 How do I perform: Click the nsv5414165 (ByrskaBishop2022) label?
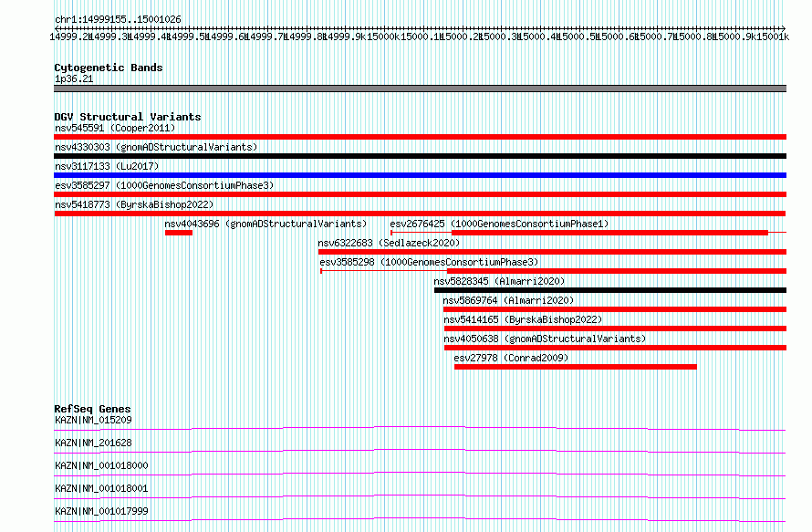(x=523, y=319)
